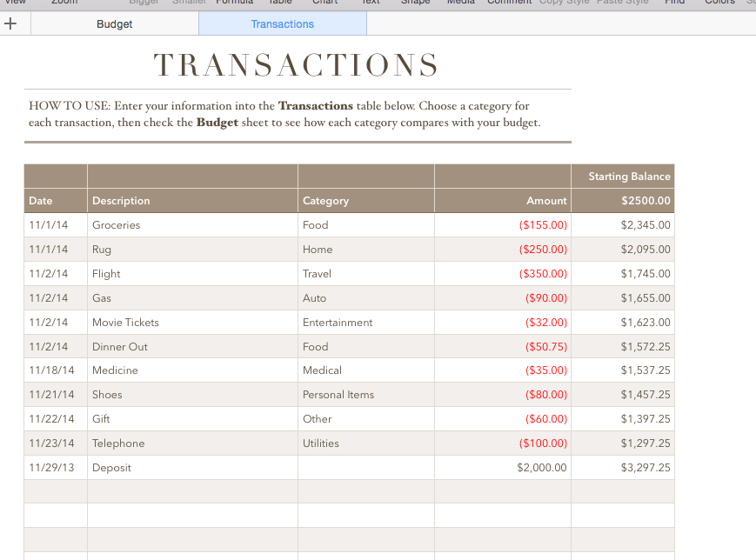The width and height of the screenshot is (756, 560).
Task: Open the Comment toolbar item
Action: pyautogui.click(x=509, y=3)
